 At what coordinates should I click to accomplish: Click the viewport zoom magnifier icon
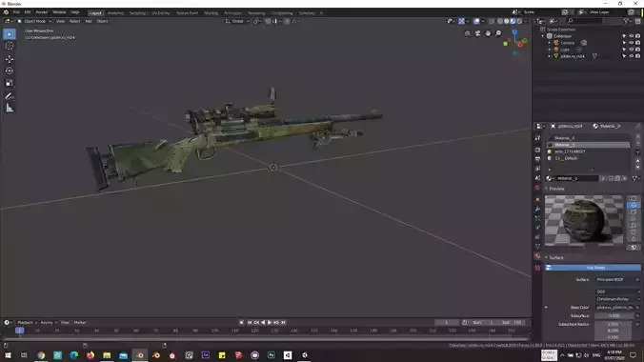(x=498, y=33)
